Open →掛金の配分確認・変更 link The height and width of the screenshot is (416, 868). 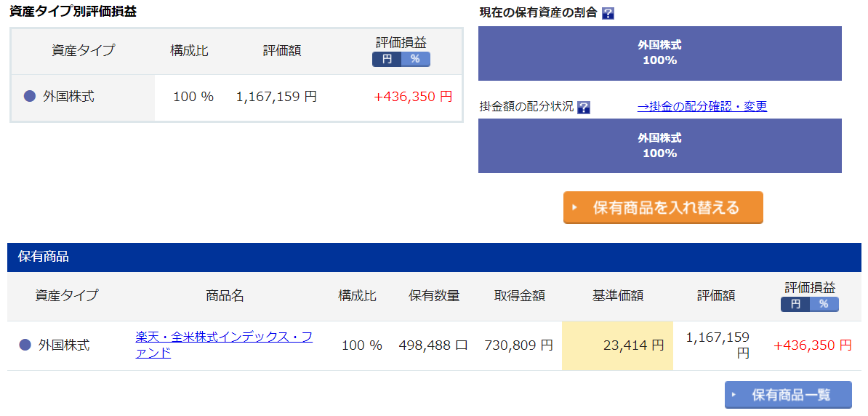(x=702, y=106)
